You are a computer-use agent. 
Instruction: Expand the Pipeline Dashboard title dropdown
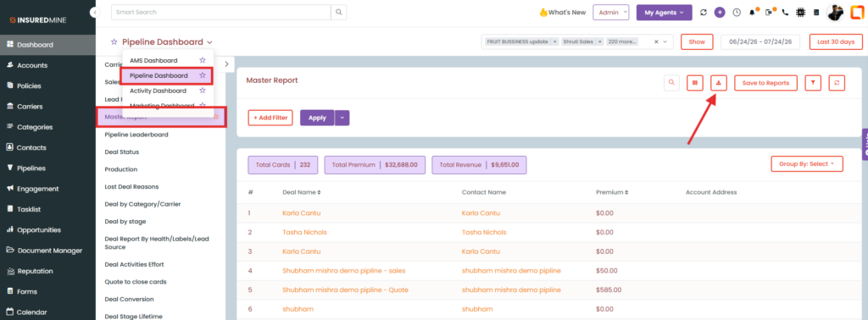pos(210,42)
